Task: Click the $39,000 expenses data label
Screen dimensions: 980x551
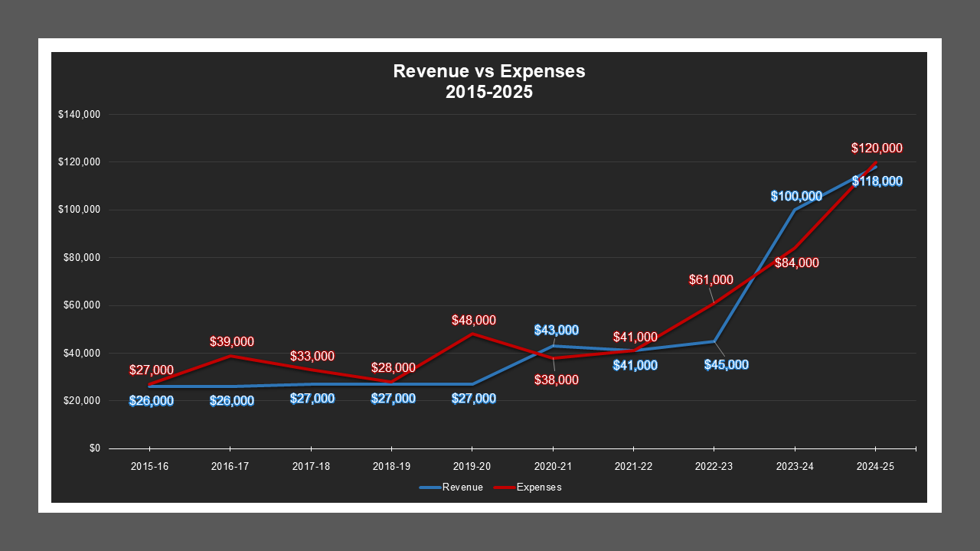Action: [232, 342]
